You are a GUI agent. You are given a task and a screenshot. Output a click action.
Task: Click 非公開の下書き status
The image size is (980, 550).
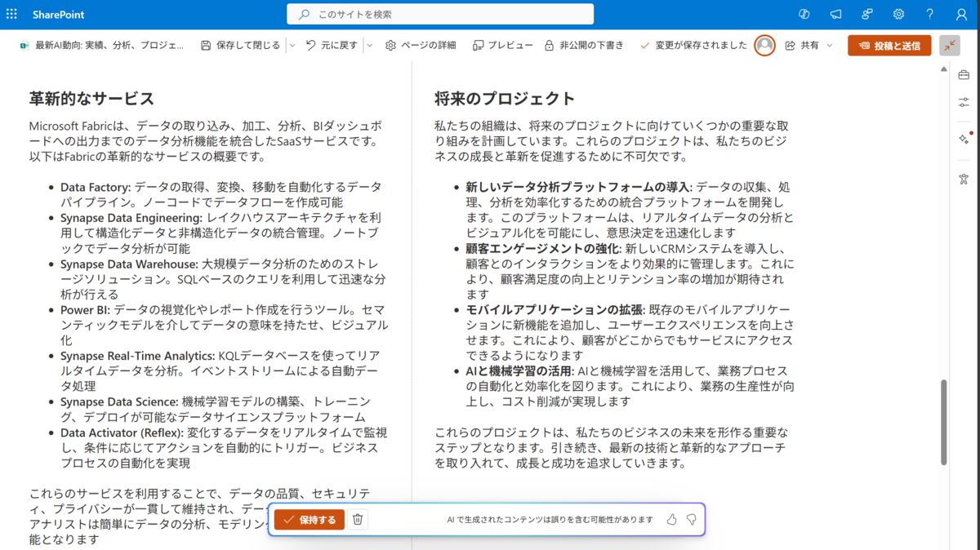coord(584,46)
